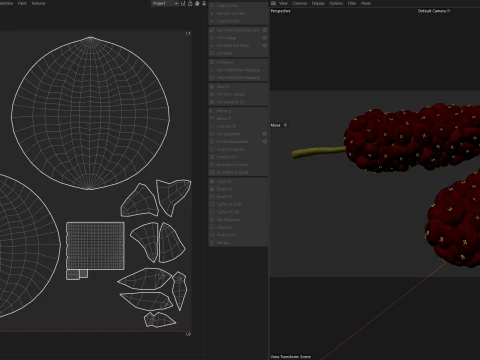Run Align UV Islands command
480x360 pixels.
238,149
